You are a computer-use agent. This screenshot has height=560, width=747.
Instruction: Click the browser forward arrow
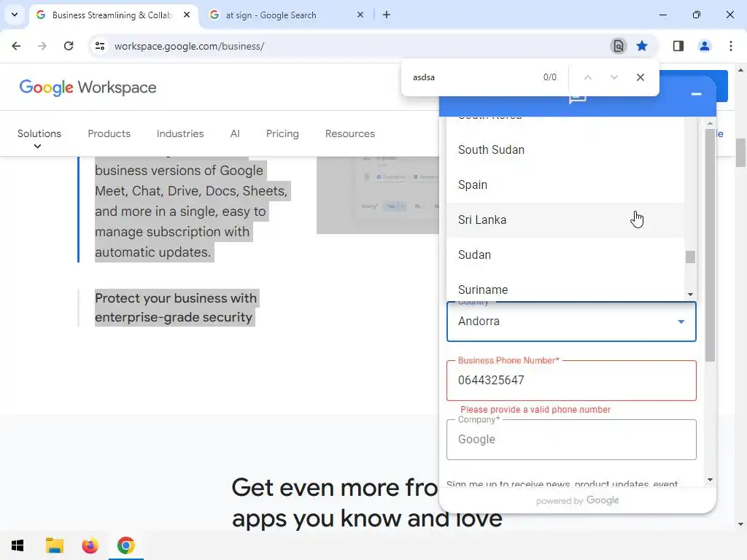pyautogui.click(x=42, y=46)
